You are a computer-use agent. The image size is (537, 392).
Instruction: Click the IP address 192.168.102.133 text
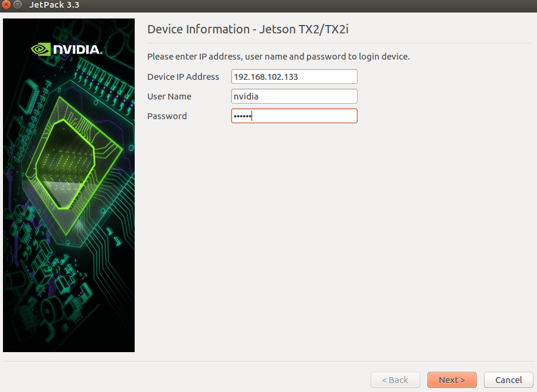pos(268,76)
